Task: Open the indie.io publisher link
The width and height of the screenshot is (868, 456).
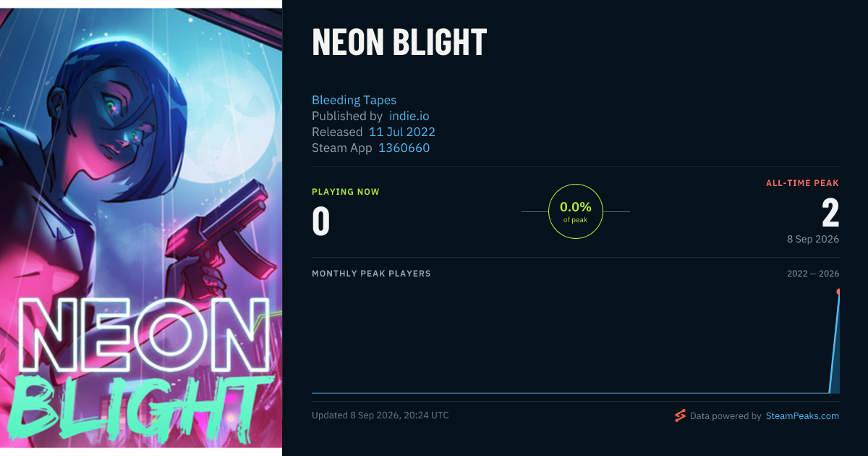Action: click(409, 116)
